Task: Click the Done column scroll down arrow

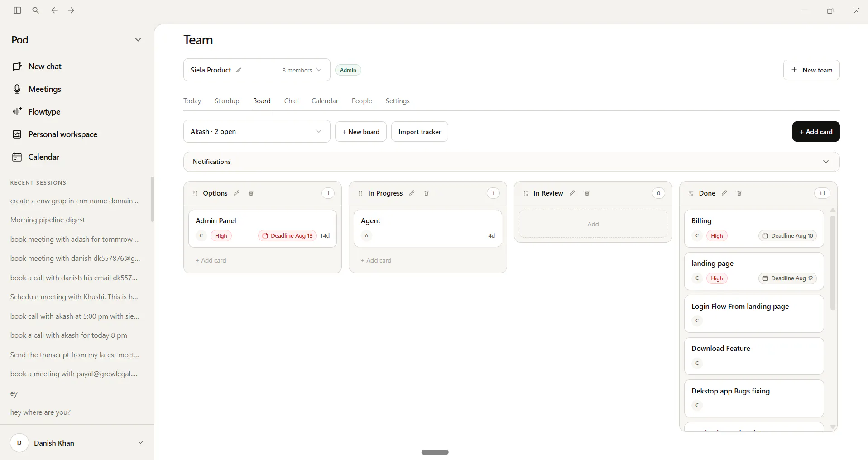Action: coord(833,427)
